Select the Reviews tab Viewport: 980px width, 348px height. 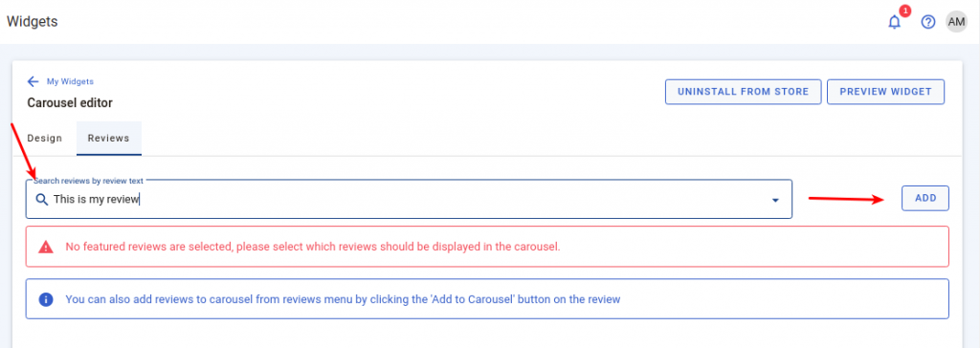(109, 138)
